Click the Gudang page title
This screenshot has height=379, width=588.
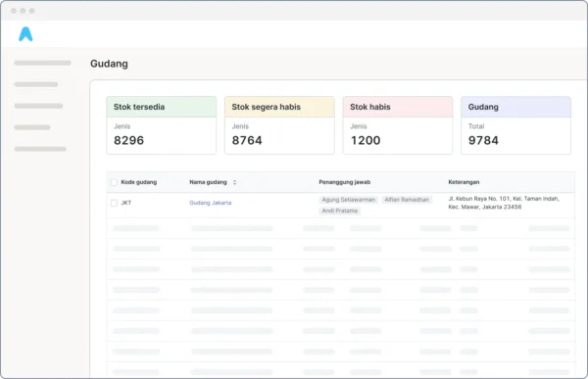point(109,64)
